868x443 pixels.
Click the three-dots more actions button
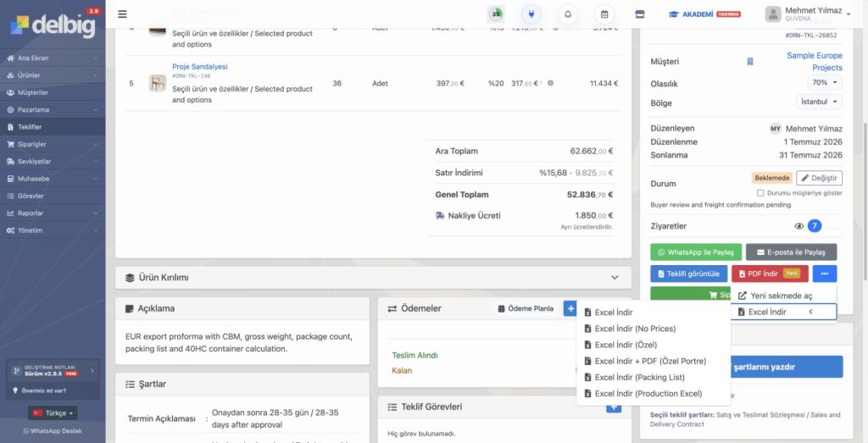(825, 274)
